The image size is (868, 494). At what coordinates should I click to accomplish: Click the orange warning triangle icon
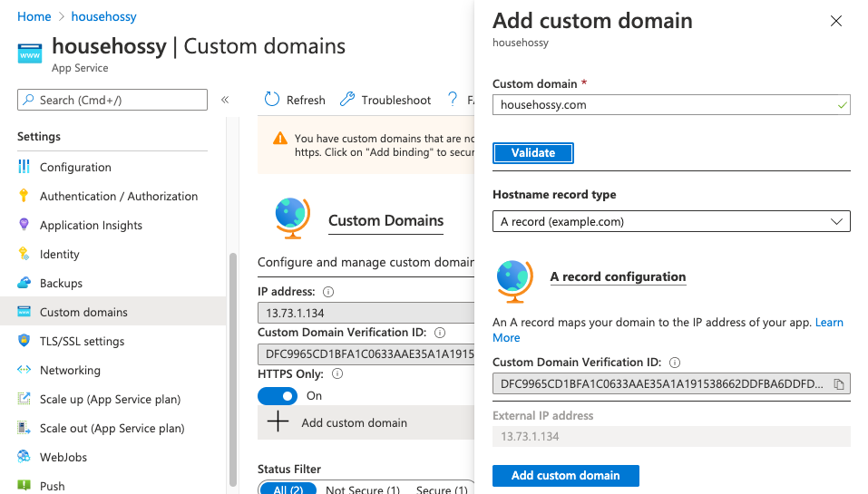pyautogui.click(x=280, y=139)
